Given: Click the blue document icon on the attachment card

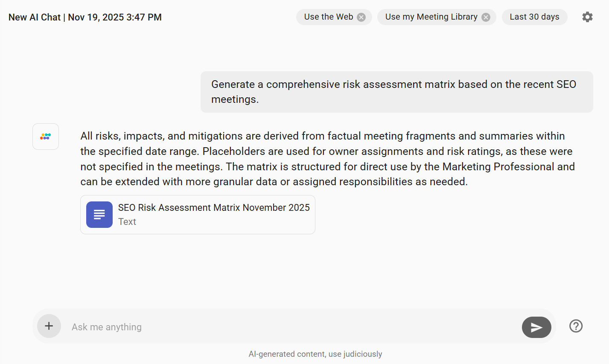Looking at the screenshot, I should tap(99, 214).
